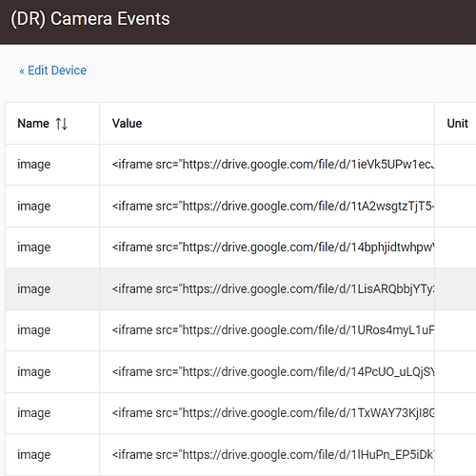Go back via Edit Device link
This screenshot has height=476, width=476.
(x=52, y=70)
